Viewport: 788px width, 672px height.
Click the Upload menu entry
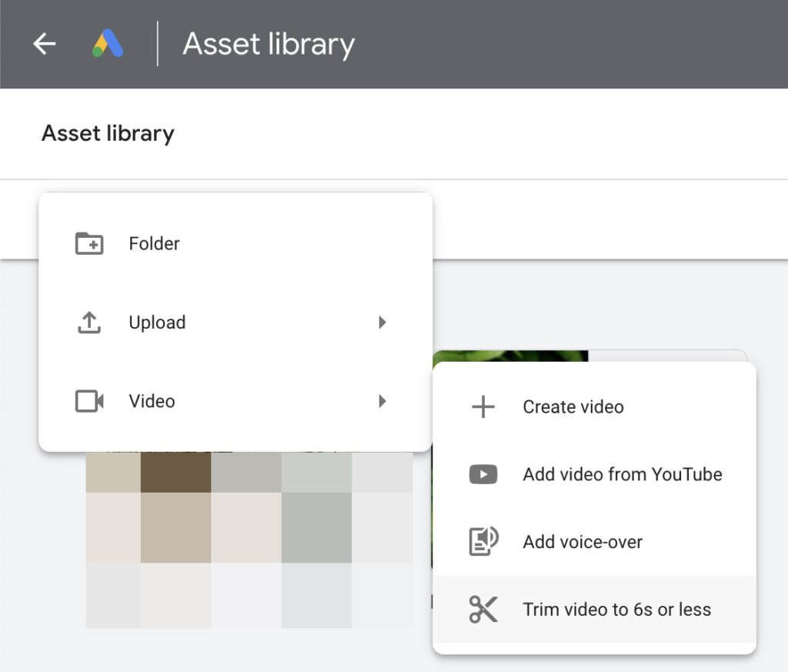coord(157,323)
